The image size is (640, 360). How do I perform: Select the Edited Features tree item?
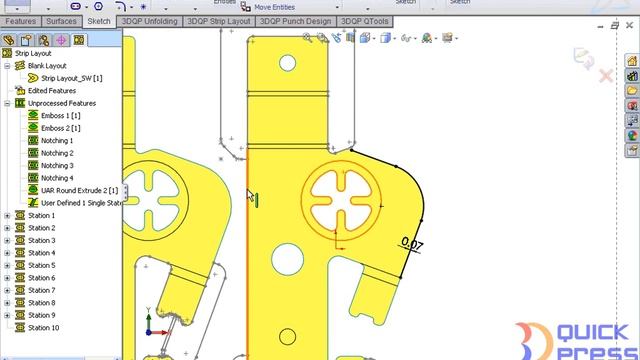45,91
